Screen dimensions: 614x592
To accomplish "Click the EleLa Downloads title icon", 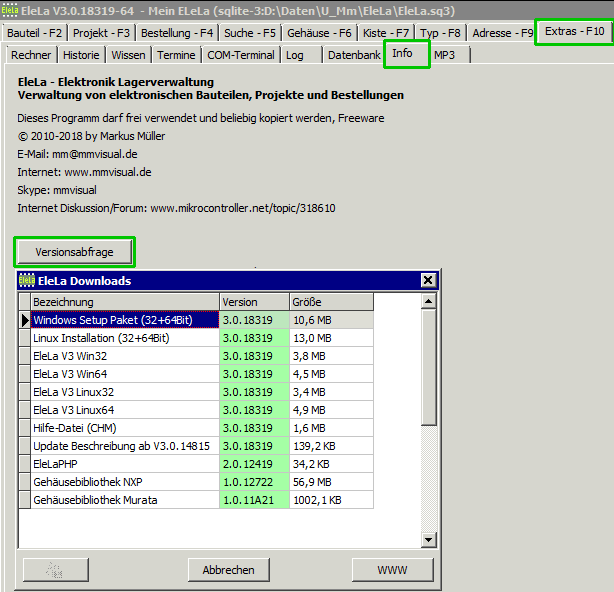I will [x=27, y=280].
